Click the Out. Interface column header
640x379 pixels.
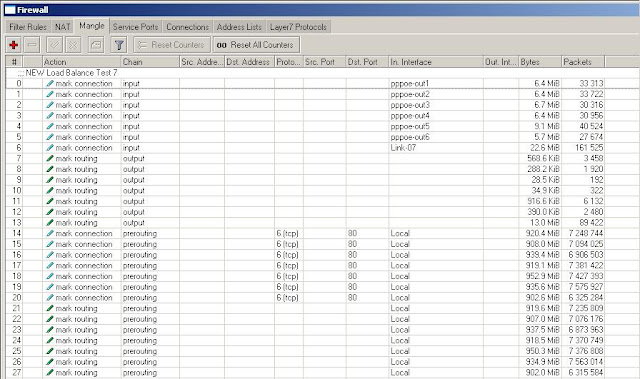pyautogui.click(x=501, y=62)
